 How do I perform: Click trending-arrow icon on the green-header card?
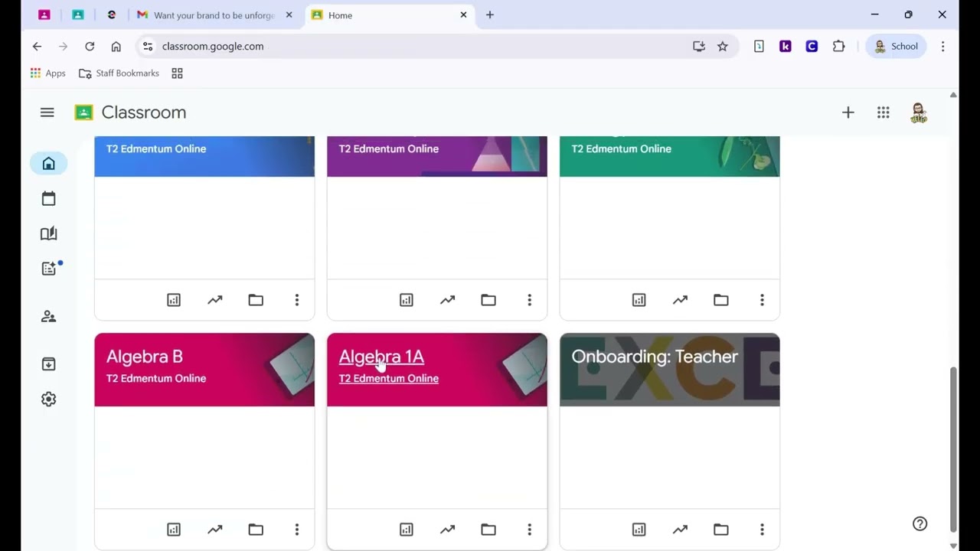(x=681, y=300)
